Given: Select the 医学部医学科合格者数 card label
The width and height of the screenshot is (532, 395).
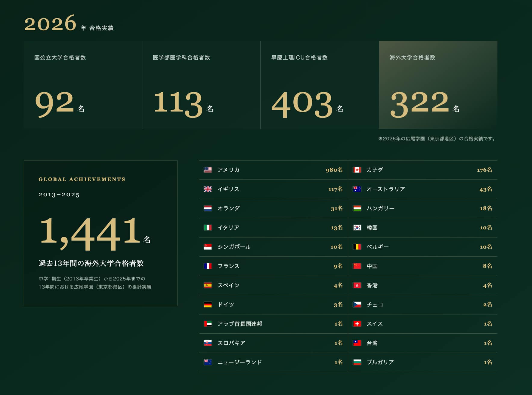Looking at the screenshot, I should pos(181,57).
